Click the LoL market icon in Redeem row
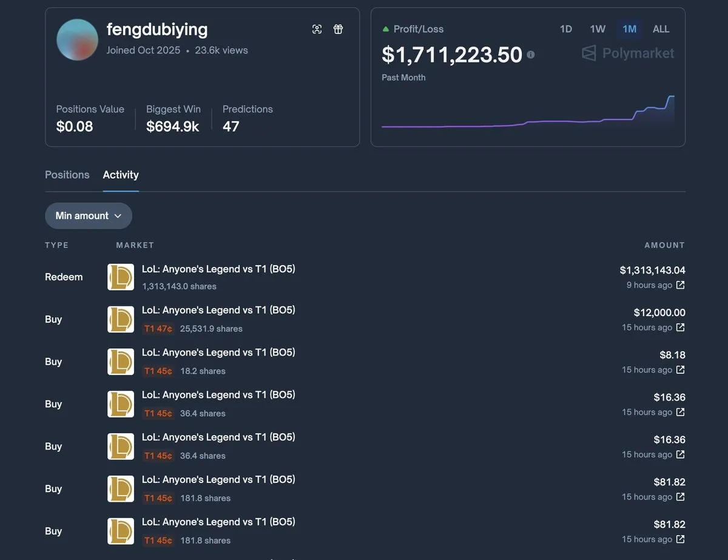Viewport: 728px width, 560px height. point(121,277)
